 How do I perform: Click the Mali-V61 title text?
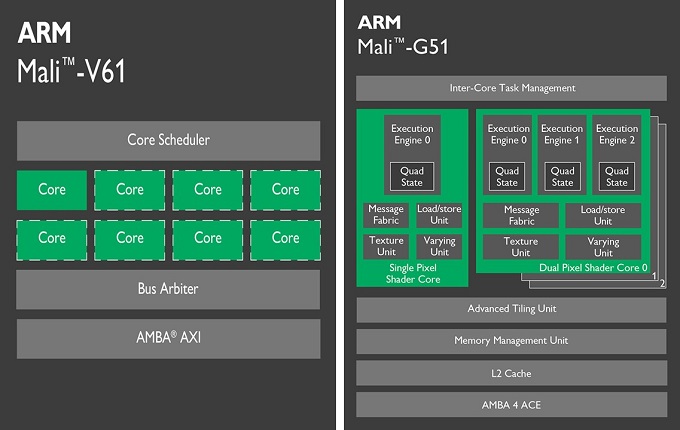click(71, 71)
